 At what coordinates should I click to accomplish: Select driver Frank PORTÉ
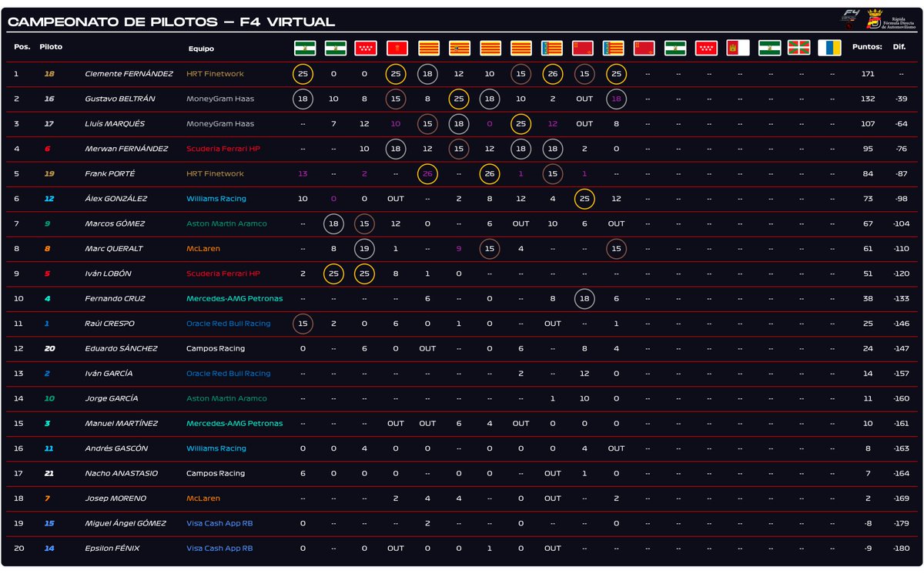pos(110,174)
